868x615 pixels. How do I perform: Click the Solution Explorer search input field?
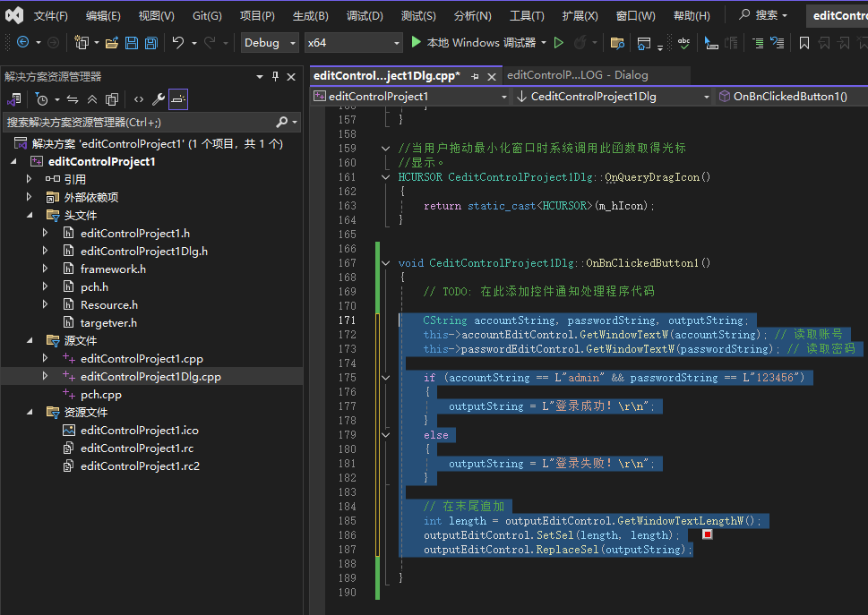[134, 122]
